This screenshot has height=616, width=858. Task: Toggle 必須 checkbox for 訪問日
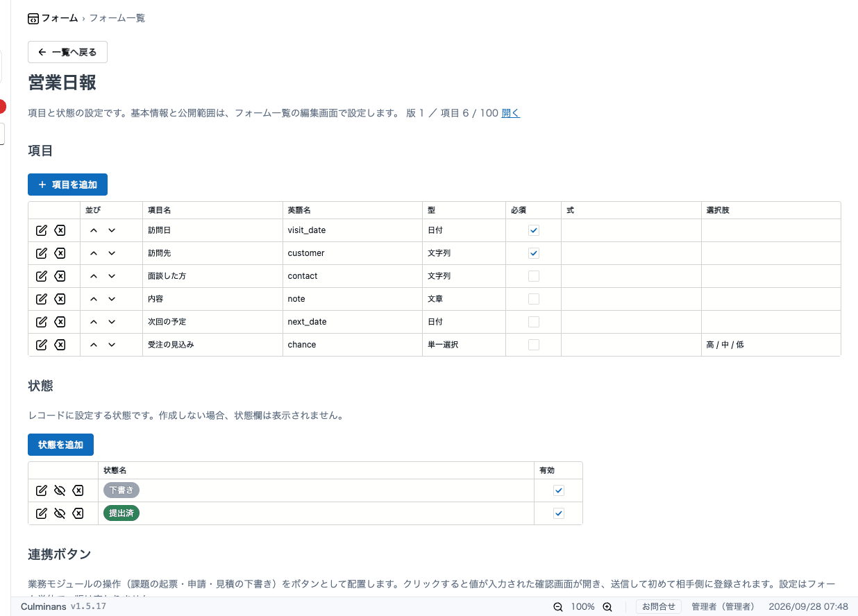click(534, 230)
